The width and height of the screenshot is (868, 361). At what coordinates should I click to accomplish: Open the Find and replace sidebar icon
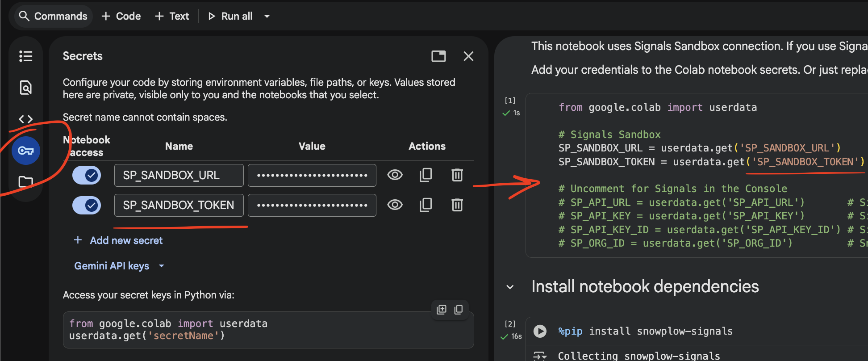coord(26,88)
